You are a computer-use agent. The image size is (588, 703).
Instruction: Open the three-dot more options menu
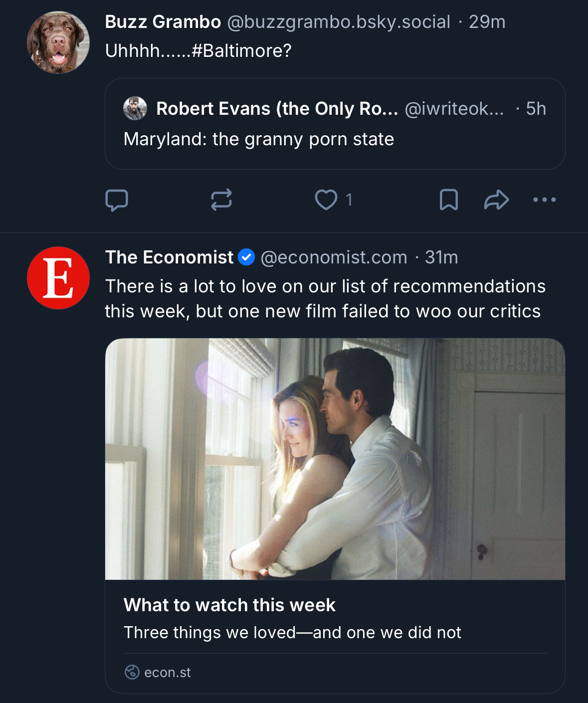pyautogui.click(x=544, y=200)
